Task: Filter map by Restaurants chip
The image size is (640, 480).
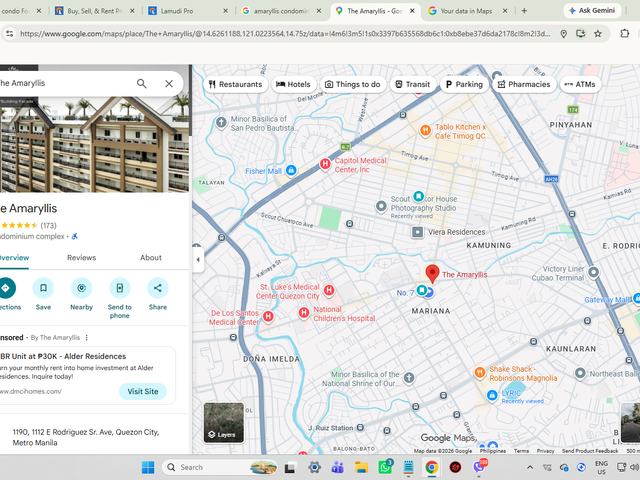Action: [x=236, y=84]
